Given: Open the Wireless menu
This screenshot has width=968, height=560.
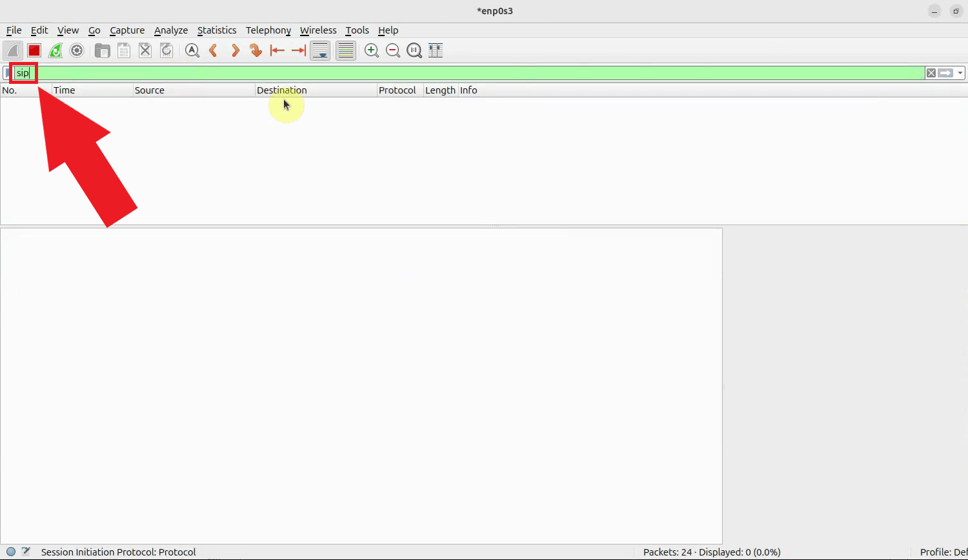Looking at the screenshot, I should click(x=318, y=30).
